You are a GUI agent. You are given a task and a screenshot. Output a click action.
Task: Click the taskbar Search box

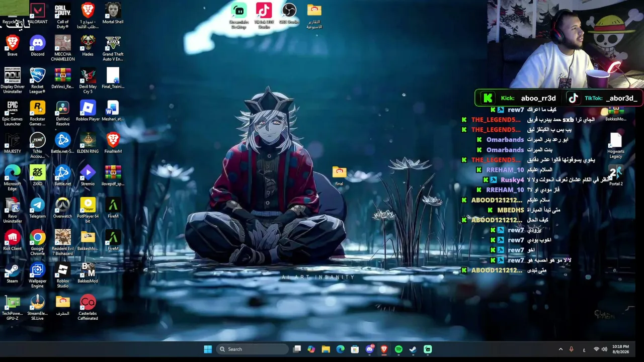coord(253,349)
